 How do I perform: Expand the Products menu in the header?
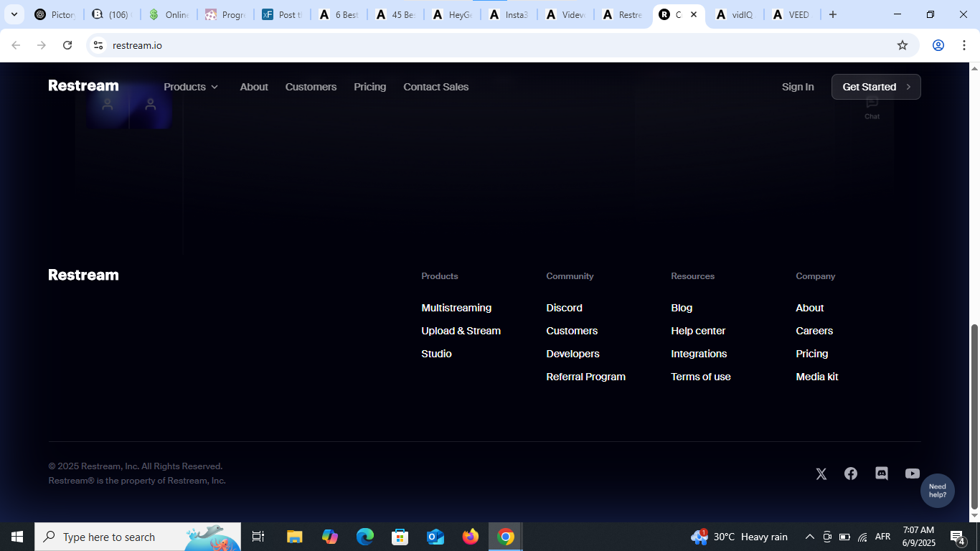(191, 87)
